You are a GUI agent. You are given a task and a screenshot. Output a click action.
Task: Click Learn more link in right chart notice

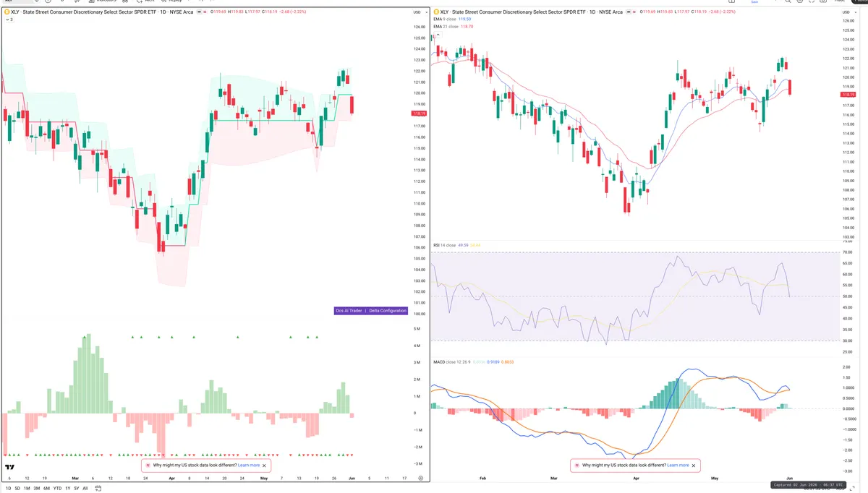pos(678,466)
